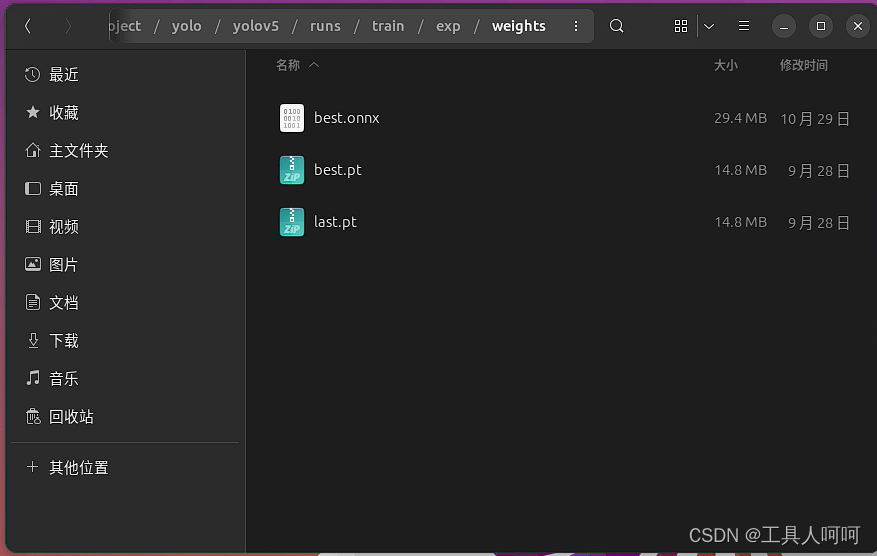
Task: Click the trash icon beside 回收站
Action: click(33, 416)
